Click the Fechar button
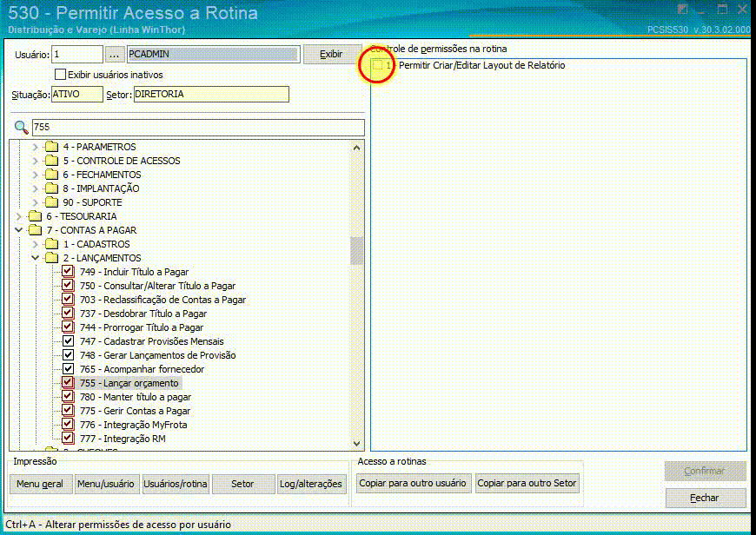Image resolution: width=756 pixels, height=535 pixels. [705, 498]
